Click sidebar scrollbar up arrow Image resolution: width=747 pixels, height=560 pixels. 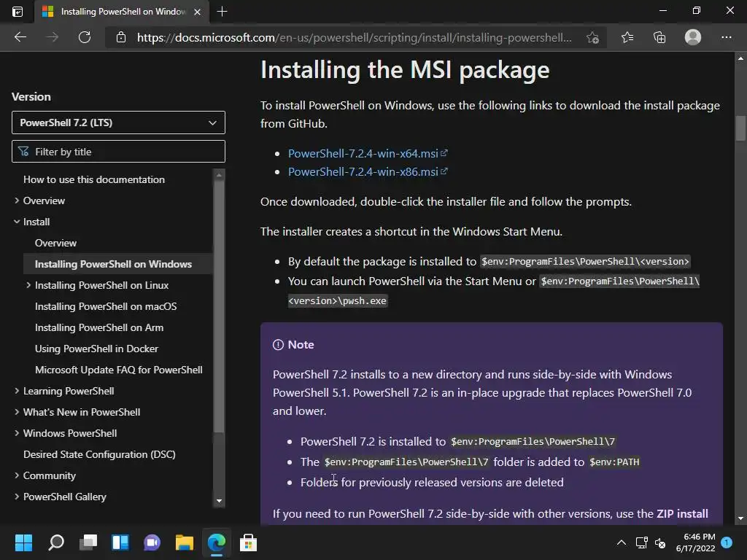tap(219, 175)
